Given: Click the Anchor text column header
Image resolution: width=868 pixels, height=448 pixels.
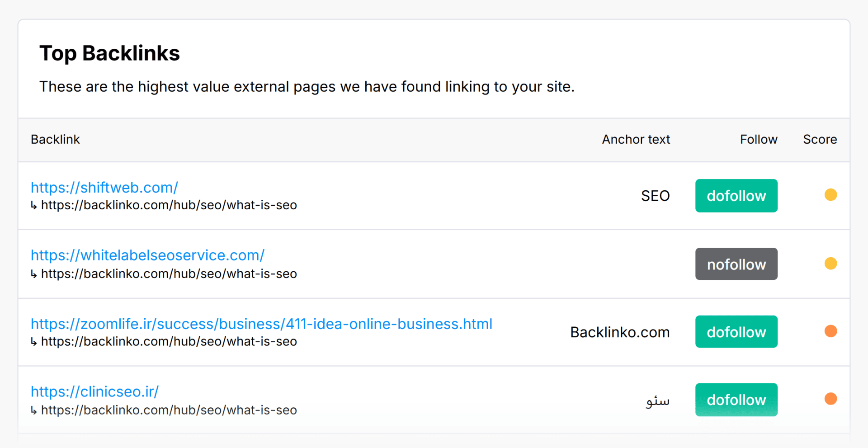Looking at the screenshot, I should 636,139.
